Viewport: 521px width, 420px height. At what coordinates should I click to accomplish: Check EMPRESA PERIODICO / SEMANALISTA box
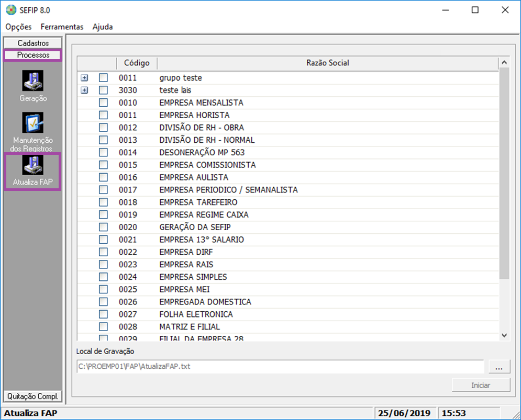tap(103, 189)
